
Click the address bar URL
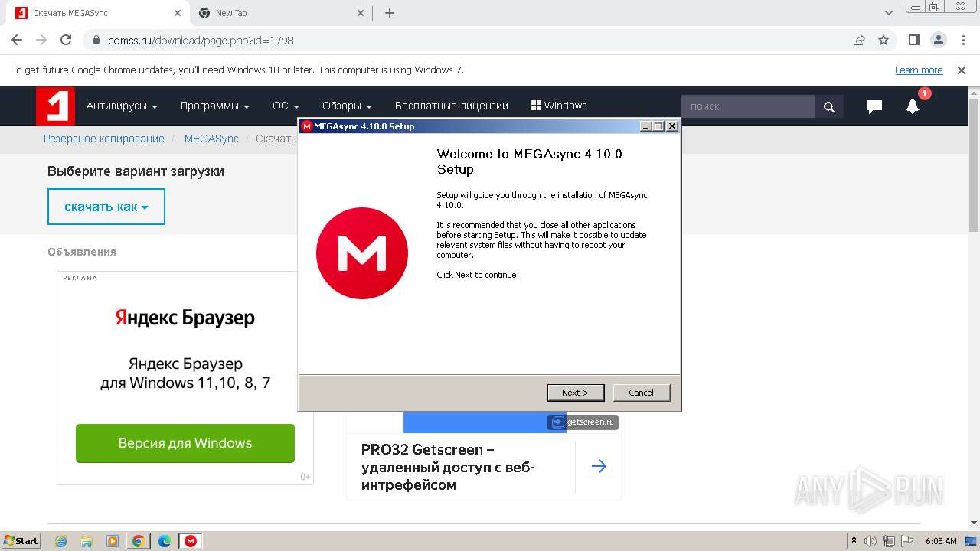201,41
